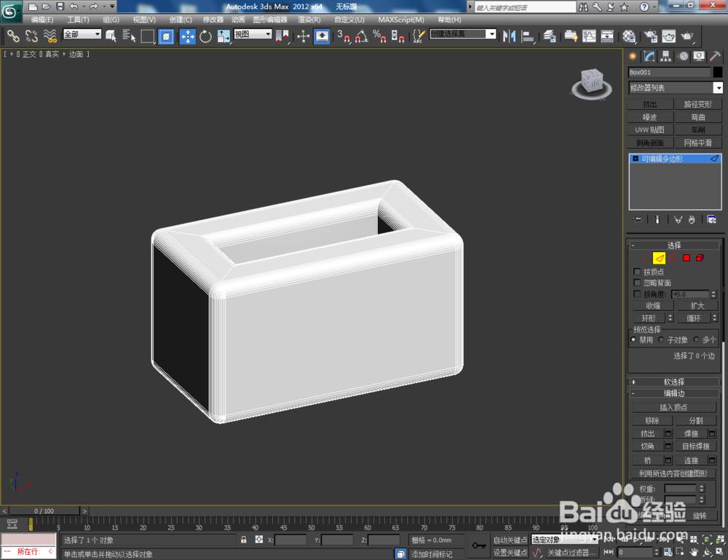
Task: Open the 编辑(E) menu
Action: [x=41, y=20]
